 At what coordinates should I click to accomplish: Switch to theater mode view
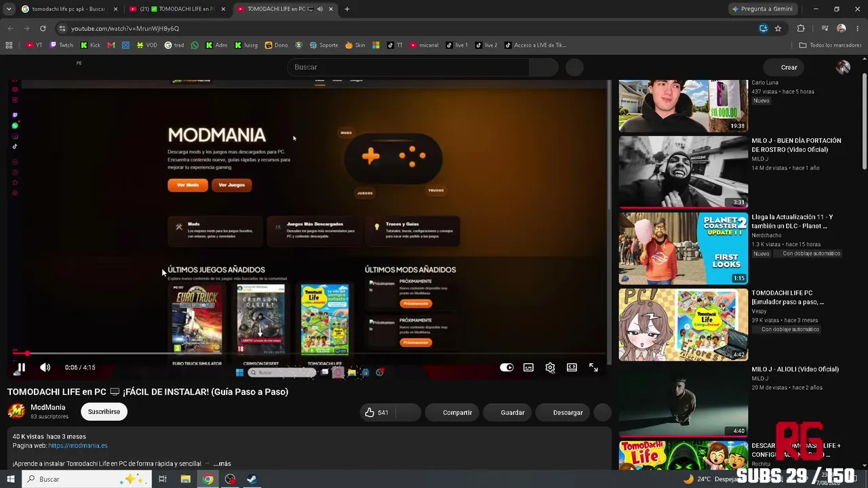coord(572,367)
